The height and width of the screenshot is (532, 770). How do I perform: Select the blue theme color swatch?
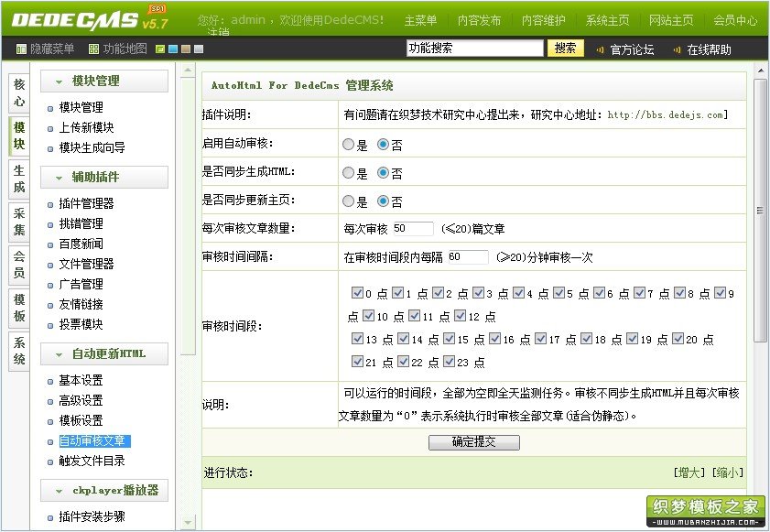point(173,49)
